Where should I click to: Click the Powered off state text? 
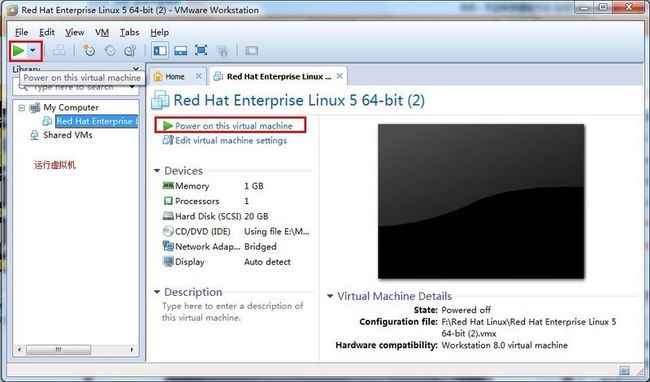(466, 310)
